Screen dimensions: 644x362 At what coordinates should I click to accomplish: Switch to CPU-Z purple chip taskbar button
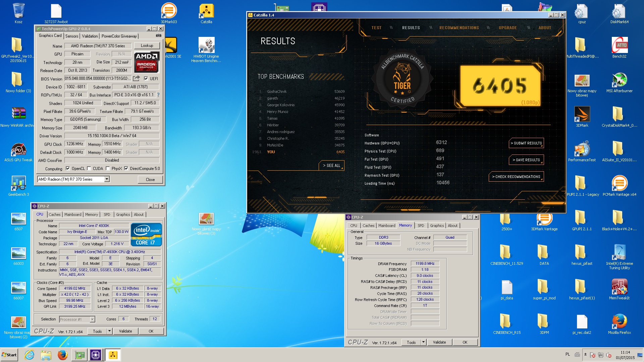(x=96, y=355)
